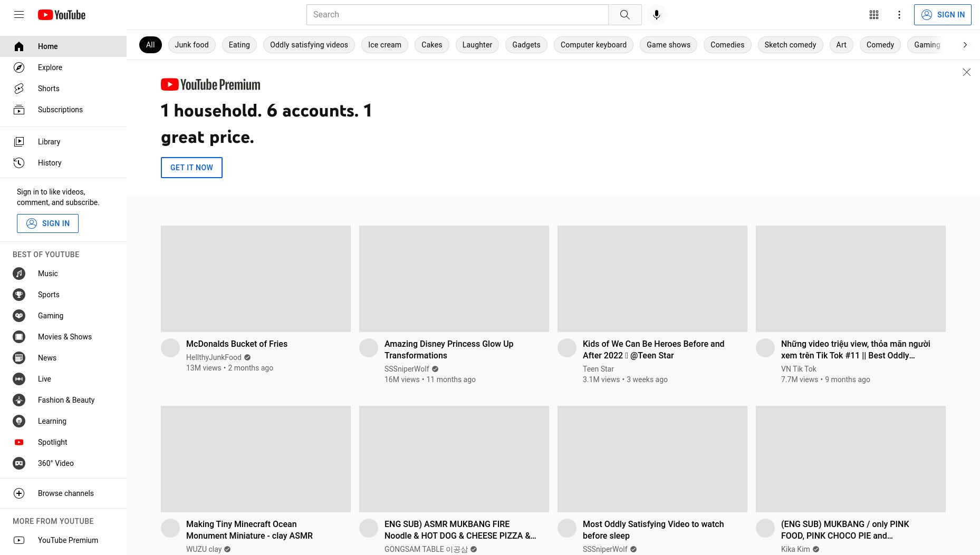The height and width of the screenshot is (555, 980).
Task: Open Subscriptions via sidebar icon
Action: pyautogui.click(x=19, y=110)
